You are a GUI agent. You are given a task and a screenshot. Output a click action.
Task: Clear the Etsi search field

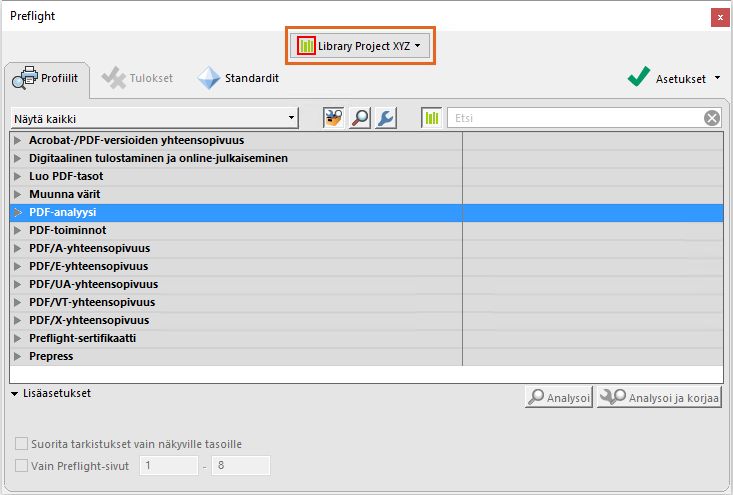[711, 118]
